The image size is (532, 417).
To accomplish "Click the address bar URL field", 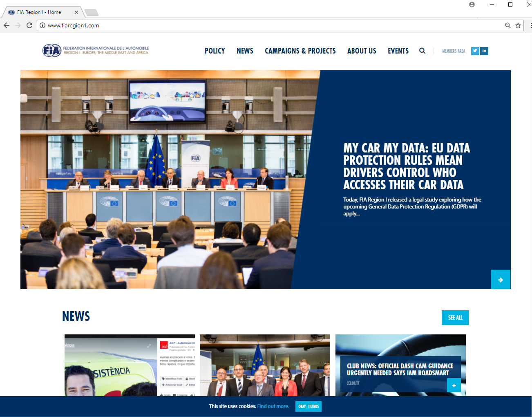I will point(270,25).
